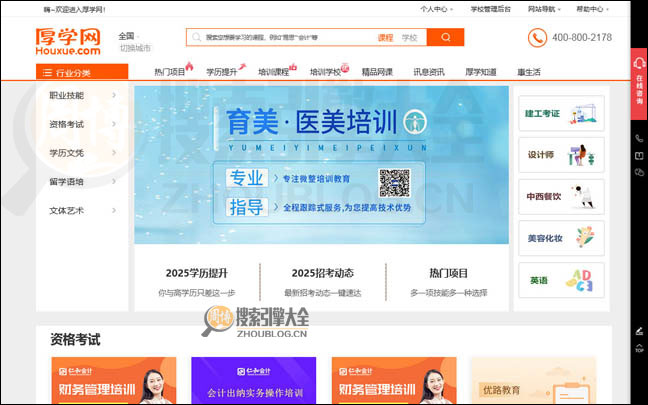The width and height of the screenshot is (648, 405).
Task: Click the phone icon in right sidebar
Action: (x=639, y=138)
